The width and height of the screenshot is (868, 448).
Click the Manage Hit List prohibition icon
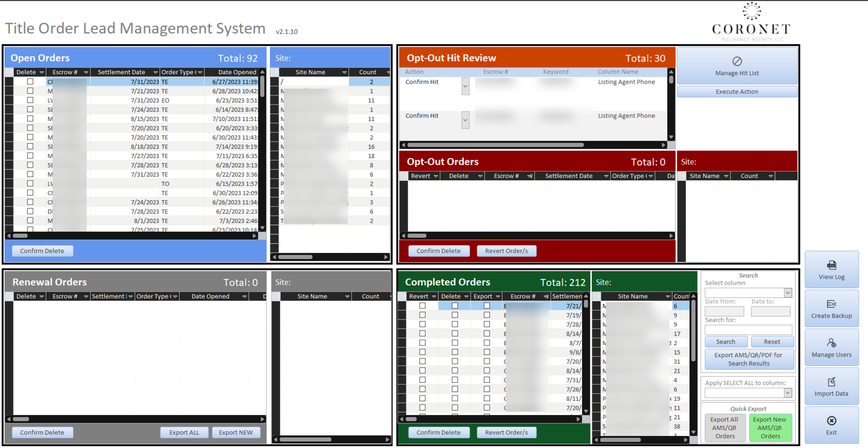pyautogui.click(x=737, y=61)
